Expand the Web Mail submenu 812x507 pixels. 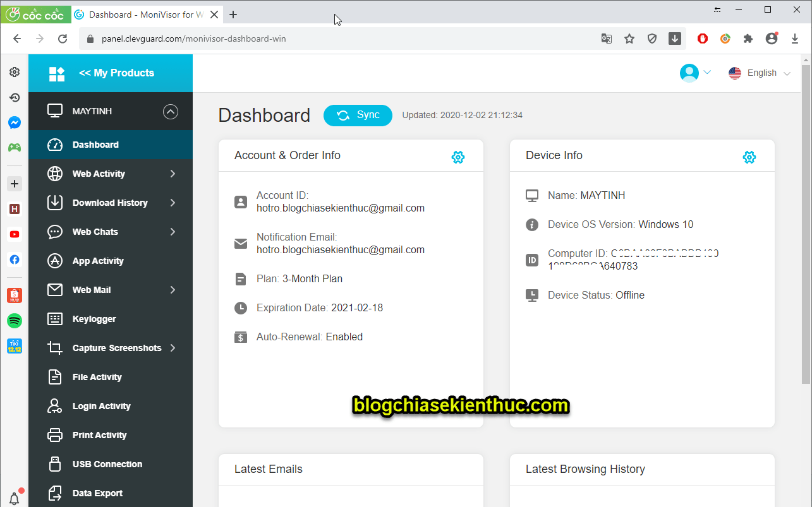click(173, 290)
